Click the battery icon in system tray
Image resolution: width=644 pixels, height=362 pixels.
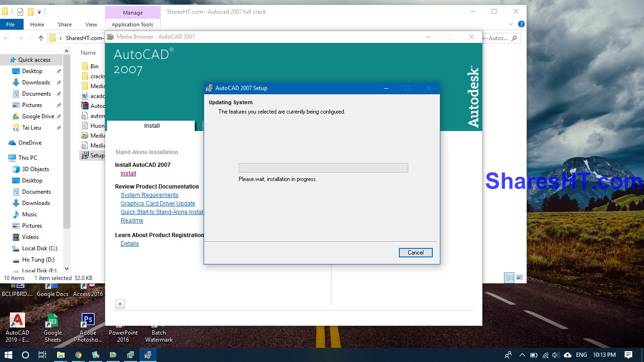(x=534, y=355)
